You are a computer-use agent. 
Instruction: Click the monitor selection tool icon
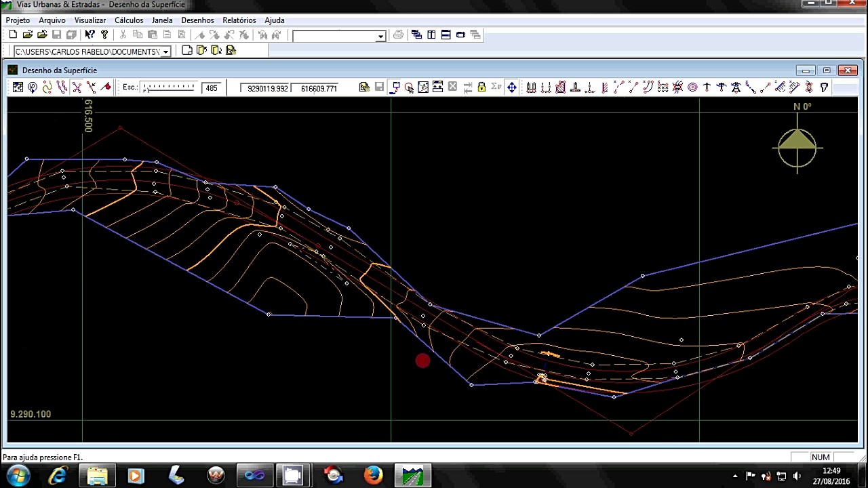(395, 87)
